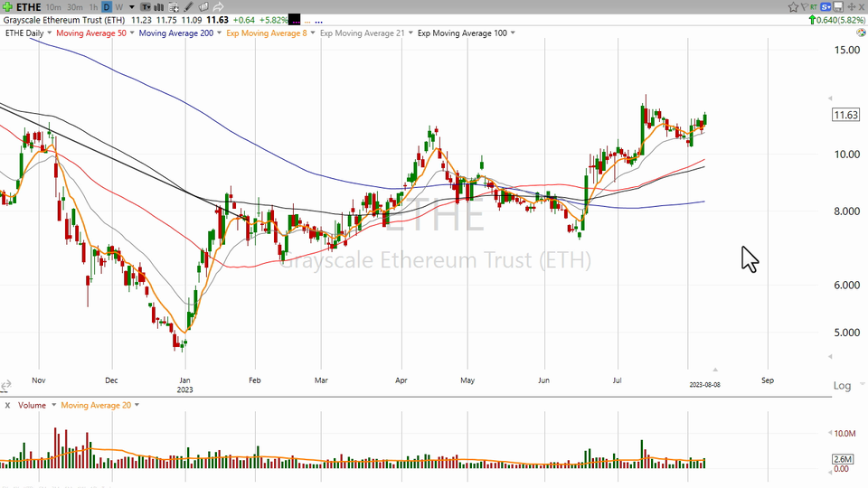Image resolution: width=868 pixels, height=488 pixels.
Task: Open the blue S dropdown button
Action: (826, 6)
